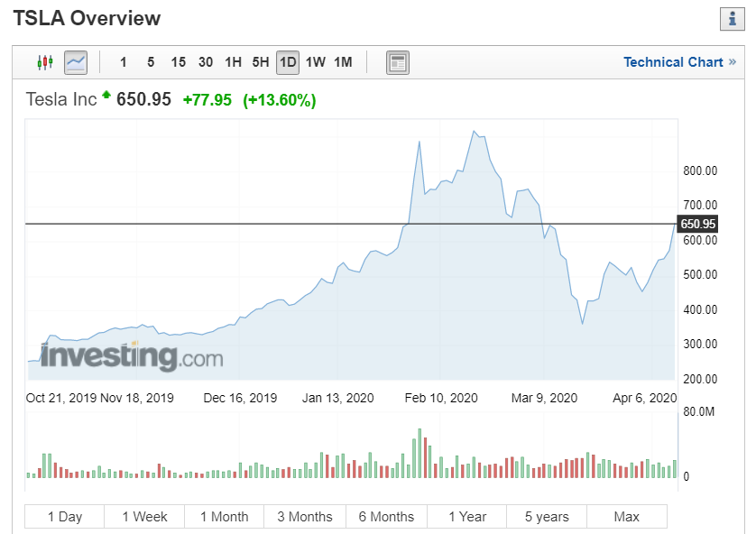Screen dimensions: 756x534
Task: Click the 650.95 current price marker
Action: coord(697,224)
